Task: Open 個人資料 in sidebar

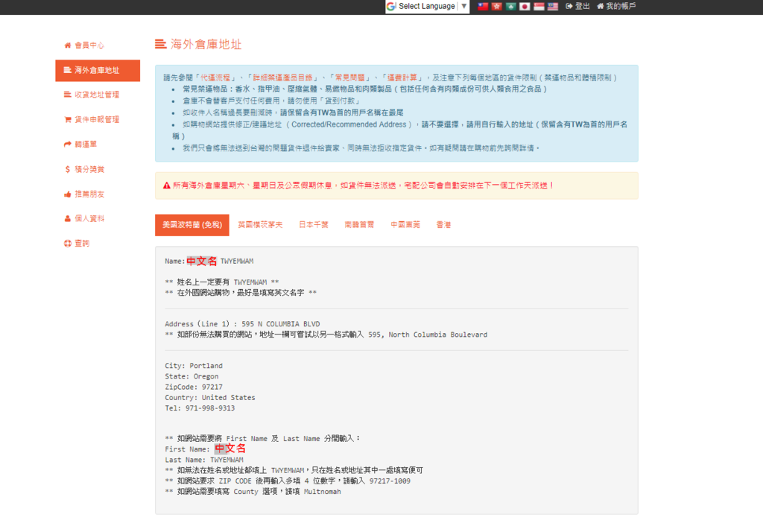Action: [x=89, y=219]
